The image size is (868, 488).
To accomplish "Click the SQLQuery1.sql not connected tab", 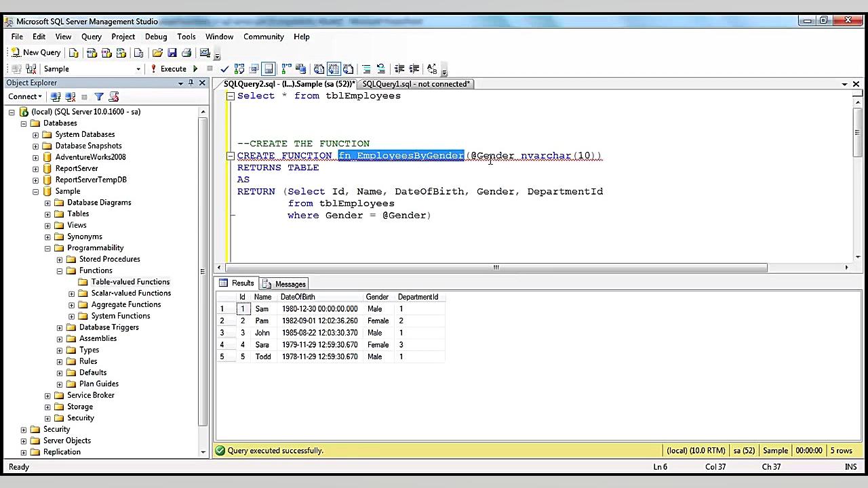I will 416,83.
